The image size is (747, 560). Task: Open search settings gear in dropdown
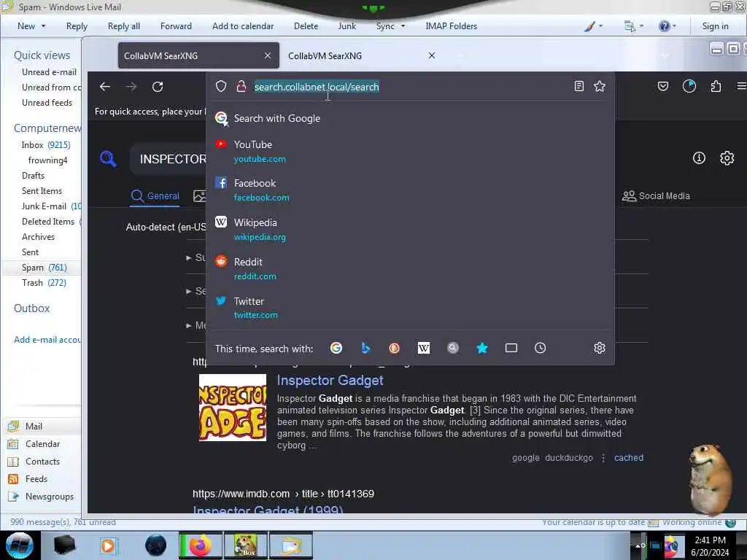600,348
